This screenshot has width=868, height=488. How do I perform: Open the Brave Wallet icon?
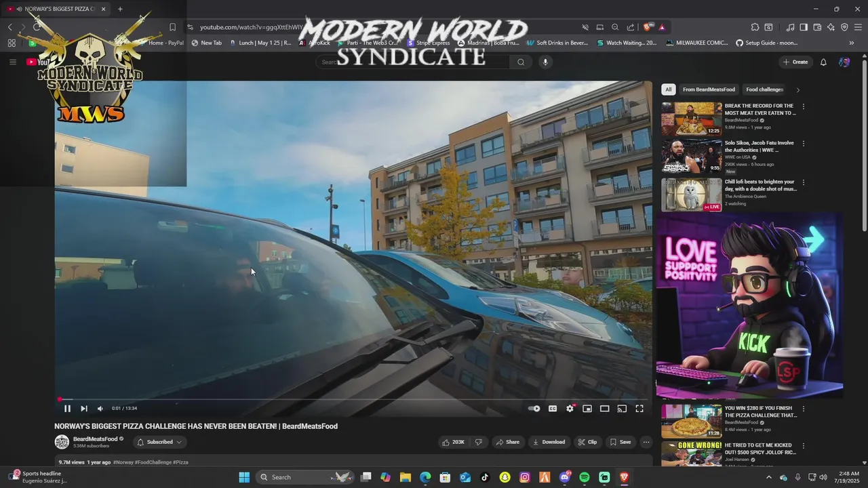[817, 27]
